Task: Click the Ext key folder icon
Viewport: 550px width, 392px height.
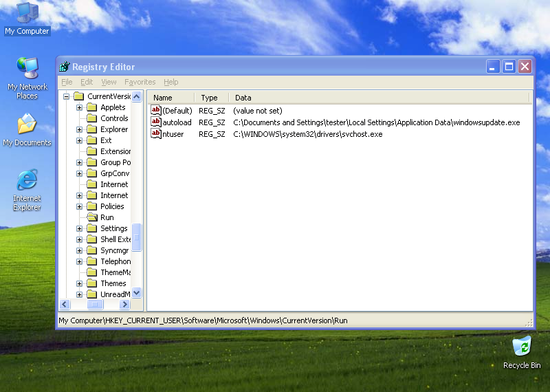Action: click(92, 140)
